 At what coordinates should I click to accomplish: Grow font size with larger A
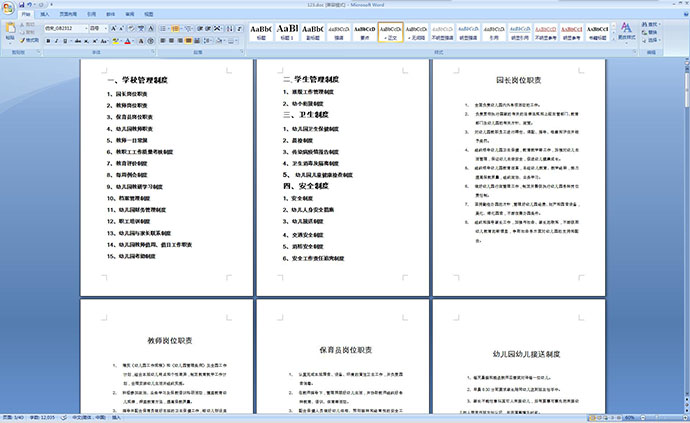114,28
